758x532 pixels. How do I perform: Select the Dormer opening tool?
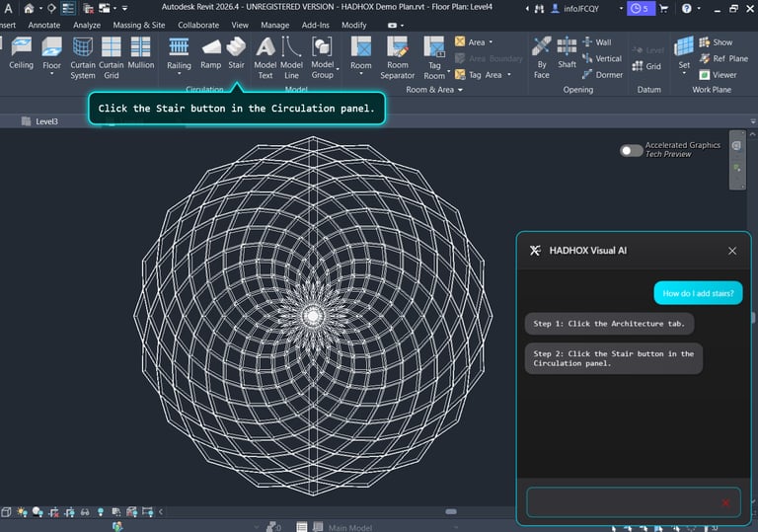pyautogui.click(x=602, y=74)
